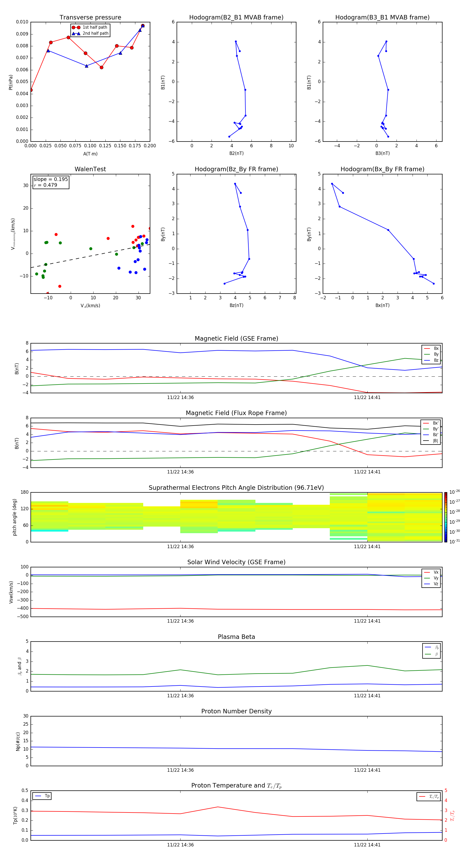Click the pitch angle colorbar

tap(446, 517)
